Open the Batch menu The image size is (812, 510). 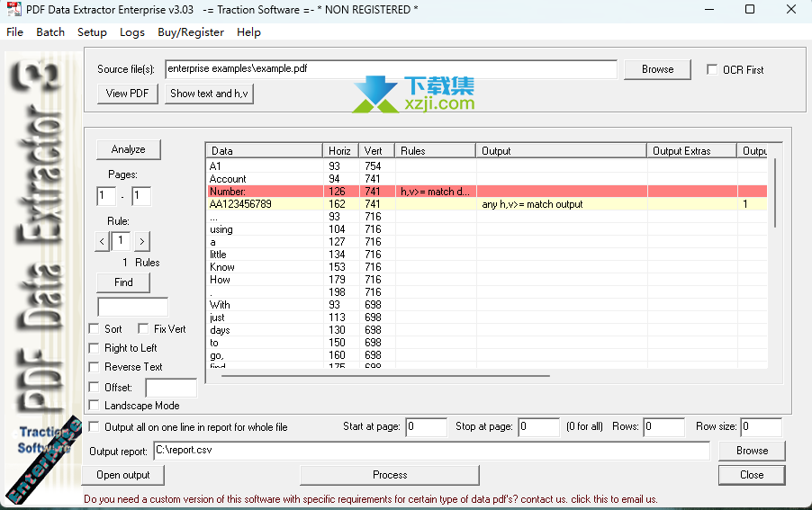50,32
